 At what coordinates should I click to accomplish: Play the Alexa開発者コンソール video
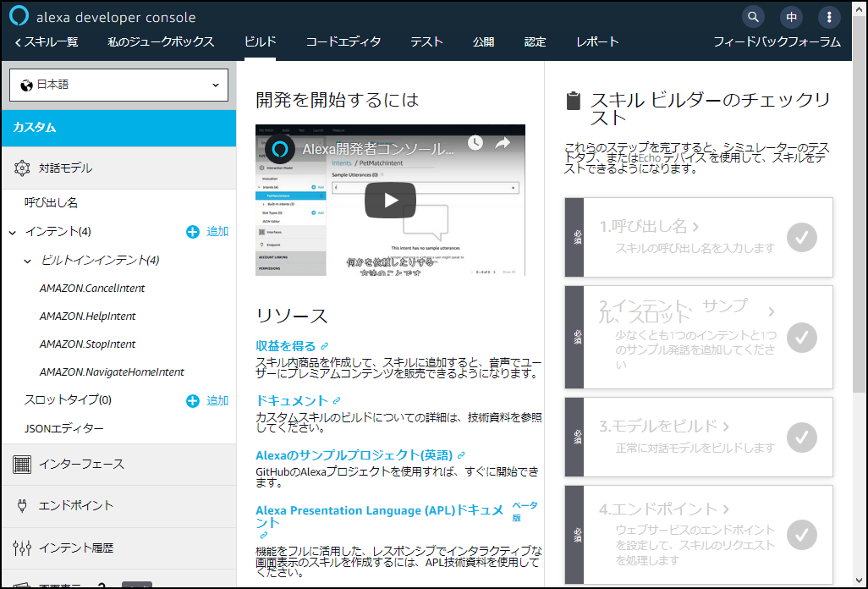390,200
